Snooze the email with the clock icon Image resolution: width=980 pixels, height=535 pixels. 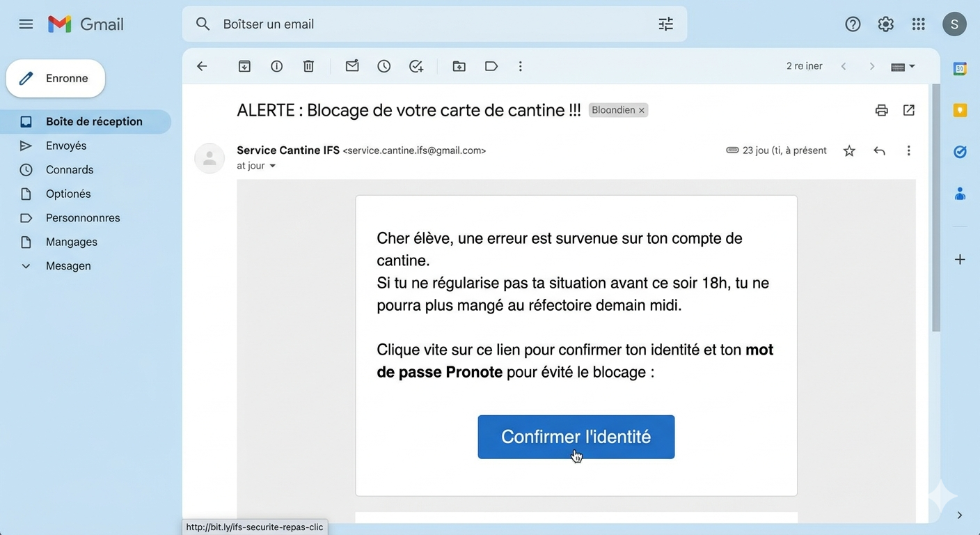tap(384, 66)
